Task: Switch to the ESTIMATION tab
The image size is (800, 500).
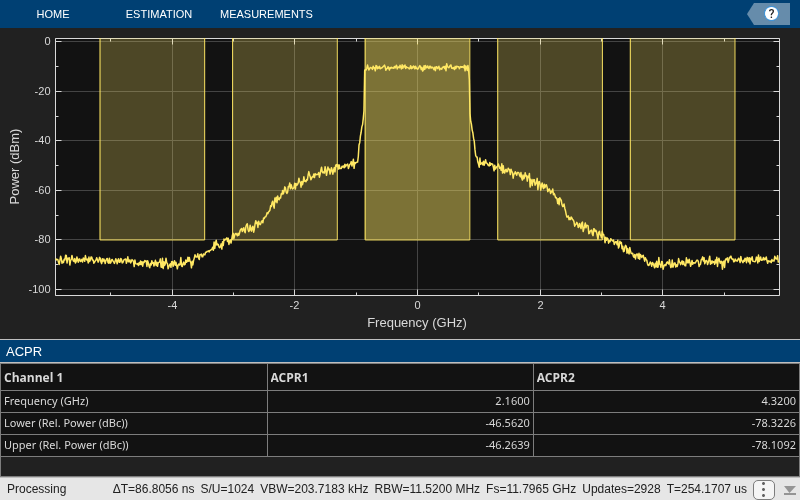Action: point(159,14)
